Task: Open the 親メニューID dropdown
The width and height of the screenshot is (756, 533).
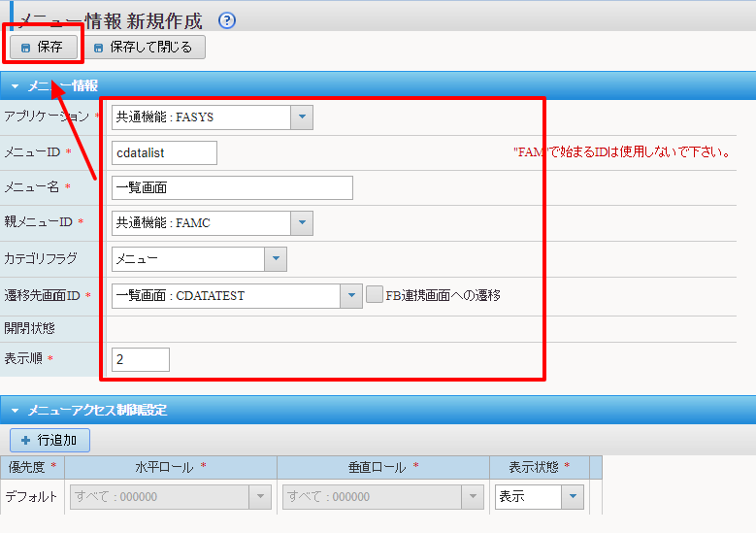Action: [302, 223]
